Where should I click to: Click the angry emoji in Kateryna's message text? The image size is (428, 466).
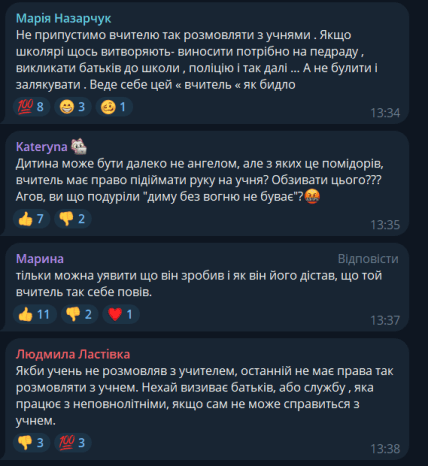pyautogui.click(x=312, y=196)
